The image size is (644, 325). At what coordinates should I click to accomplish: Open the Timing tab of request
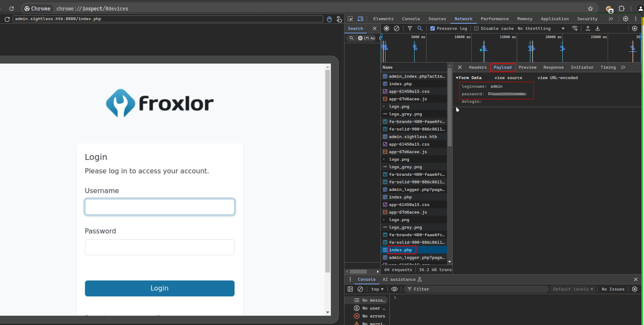[608, 67]
